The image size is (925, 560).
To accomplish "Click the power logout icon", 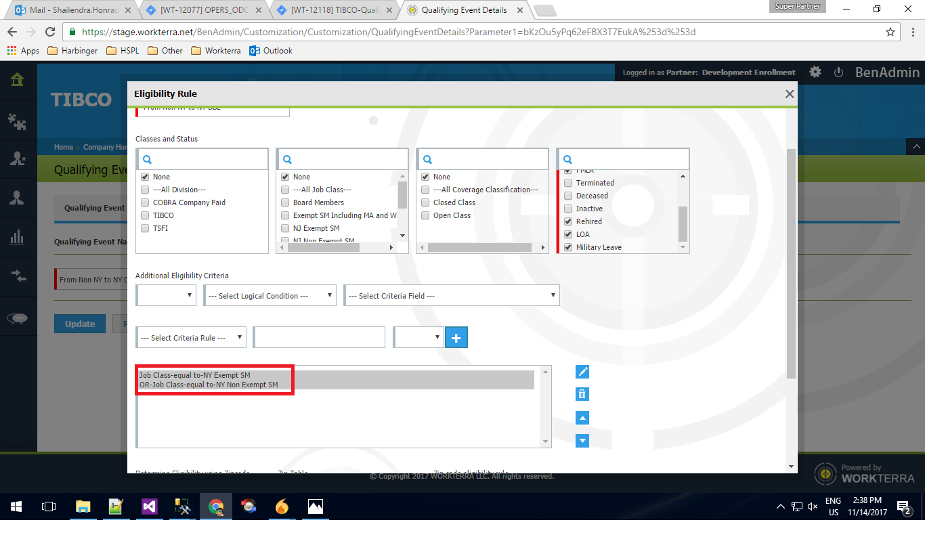I will point(838,72).
